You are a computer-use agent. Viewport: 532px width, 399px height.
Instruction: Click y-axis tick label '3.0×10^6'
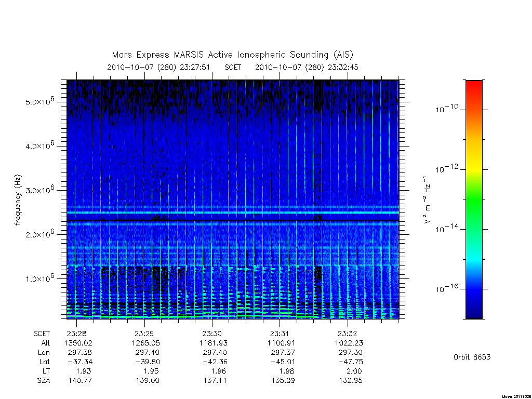point(39,190)
